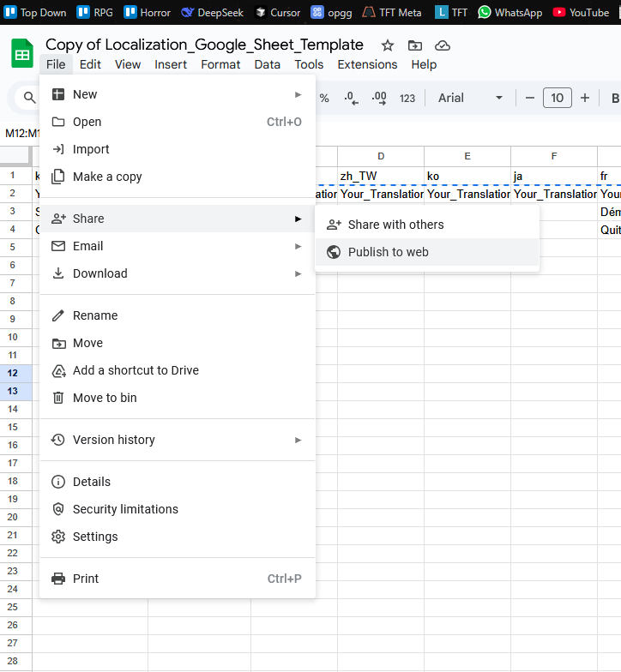Open the Horror bookmark
Viewport: 621px width, 672px height.
pos(148,12)
